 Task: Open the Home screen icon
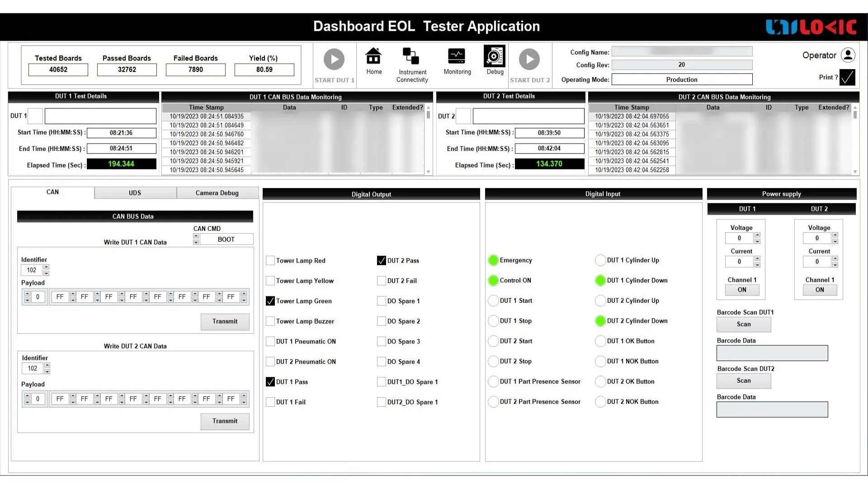tap(373, 56)
